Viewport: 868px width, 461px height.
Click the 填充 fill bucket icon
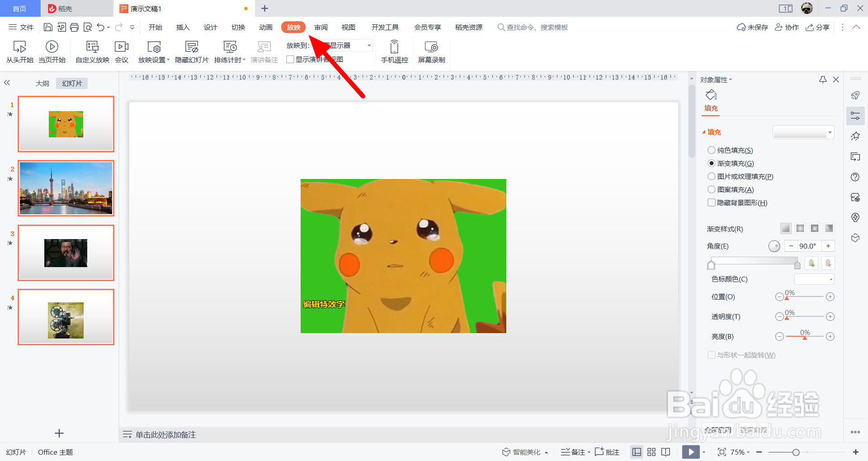[711, 95]
